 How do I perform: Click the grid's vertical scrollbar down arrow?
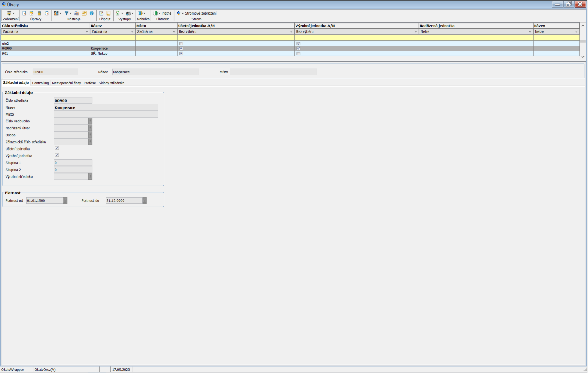coord(583,57)
